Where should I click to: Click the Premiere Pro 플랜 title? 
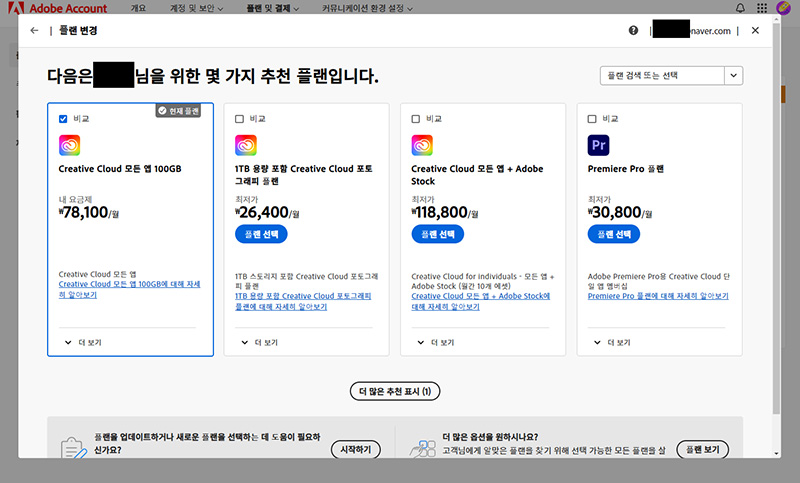click(x=626, y=169)
